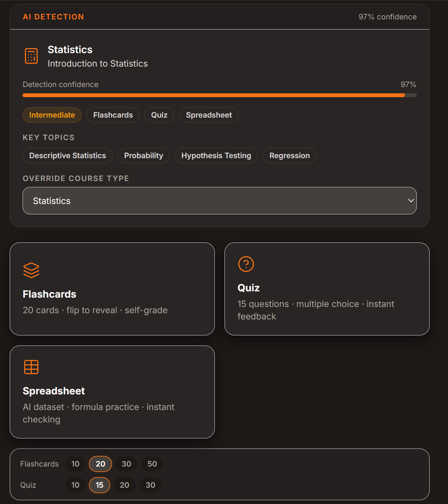Screen dimensions: 448x504
Task: Click the detection confidence progress bar
Action: tap(219, 95)
